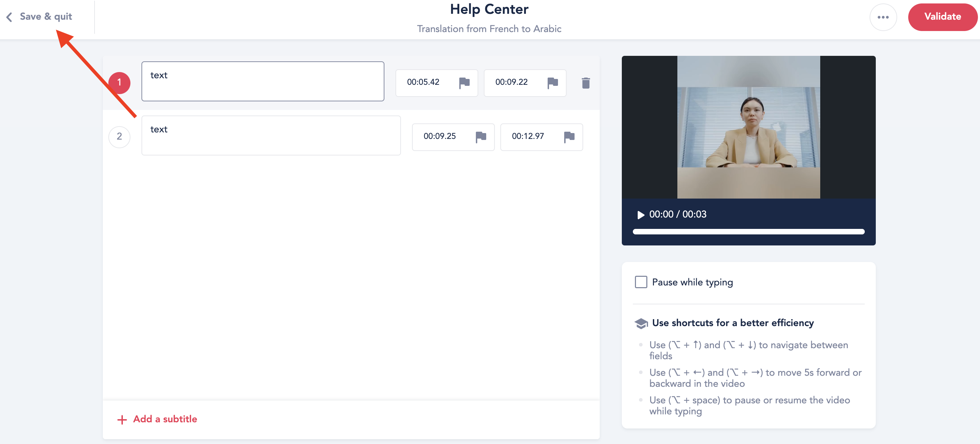Select the number 2 subtitle badge
The height and width of the screenshot is (444, 980).
tap(119, 137)
